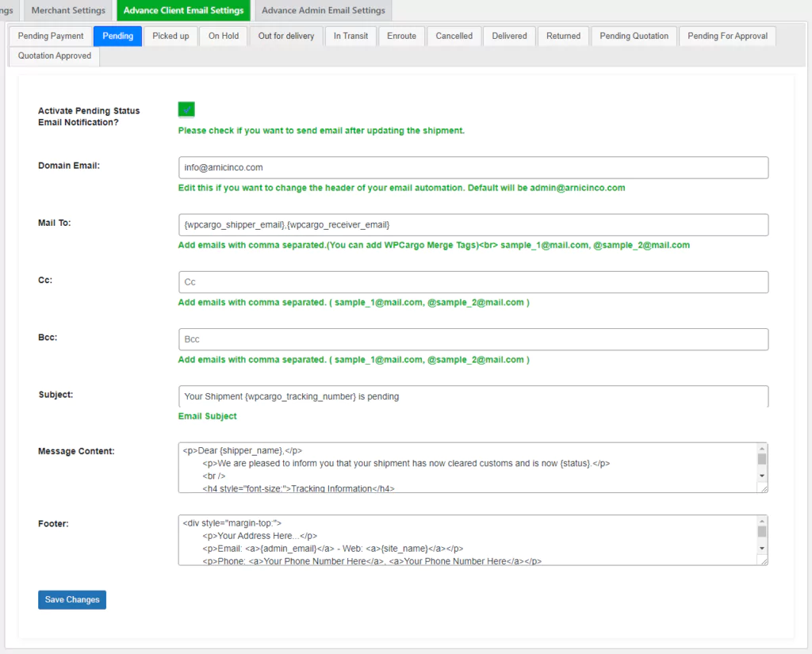Screen dimensions: 812x654
Task: Switch to the Picked up tab
Action: [x=170, y=36]
